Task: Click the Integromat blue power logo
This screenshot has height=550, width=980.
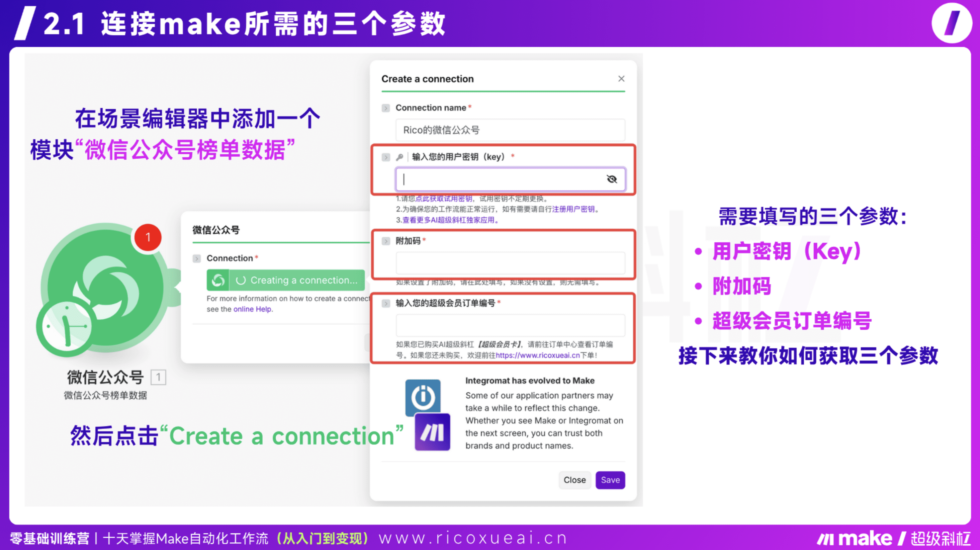Action: coord(423,397)
